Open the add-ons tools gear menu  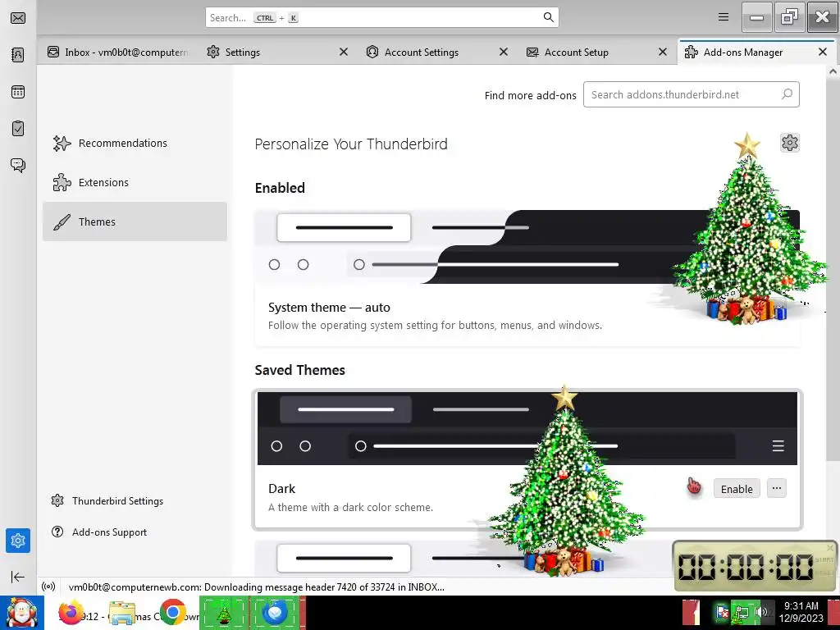point(790,143)
